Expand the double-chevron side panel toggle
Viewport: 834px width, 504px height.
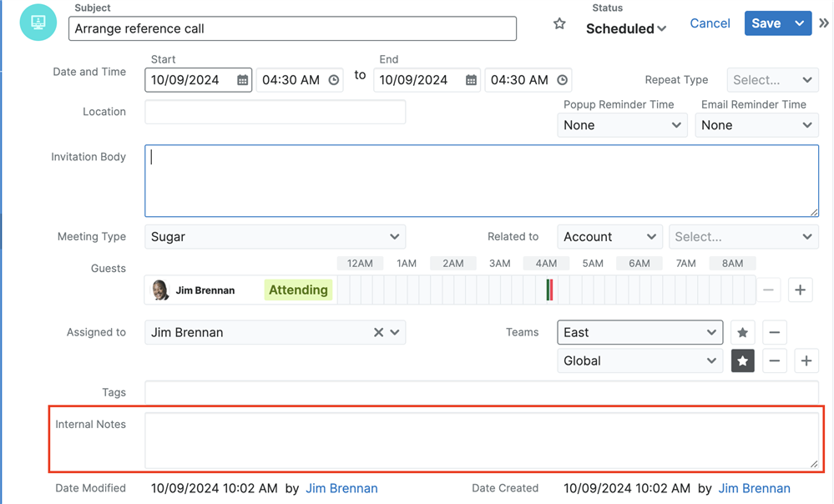tap(824, 23)
